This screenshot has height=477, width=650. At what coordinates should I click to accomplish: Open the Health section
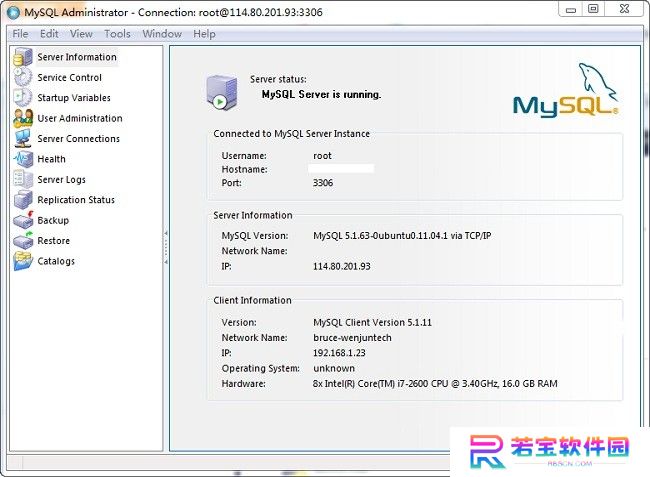point(51,159)
